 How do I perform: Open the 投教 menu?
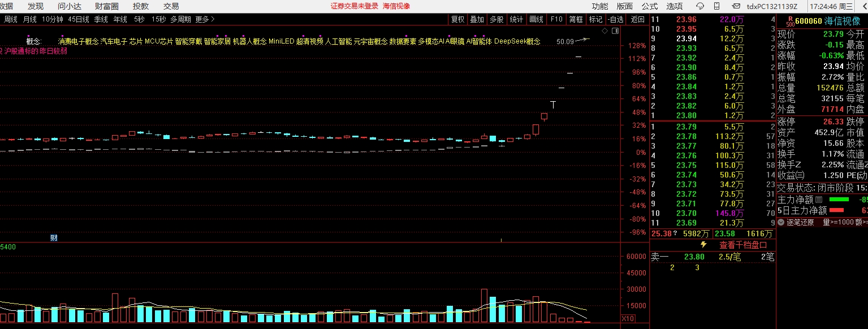[141, 6]
